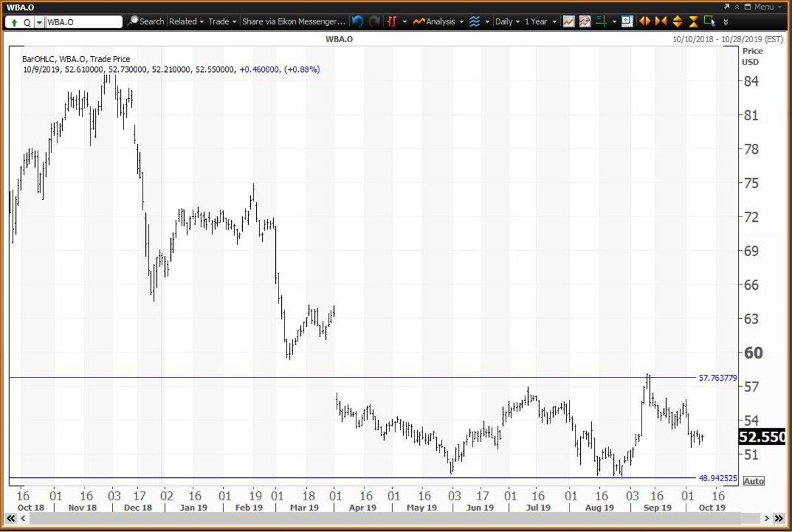This screenshot has height=532, width=792.
Task: Click the Mar 19 month label
Action: click(x=304, y=508)
